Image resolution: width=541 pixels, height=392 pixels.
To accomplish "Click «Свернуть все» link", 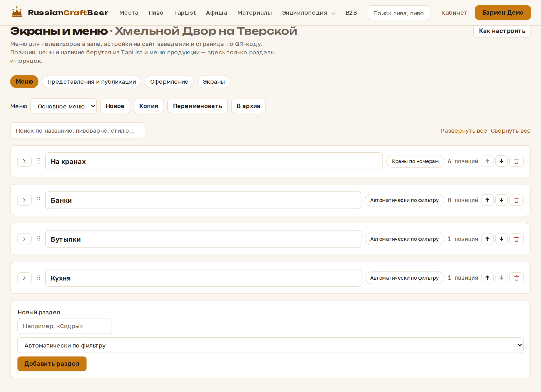I will pos(511,131).
